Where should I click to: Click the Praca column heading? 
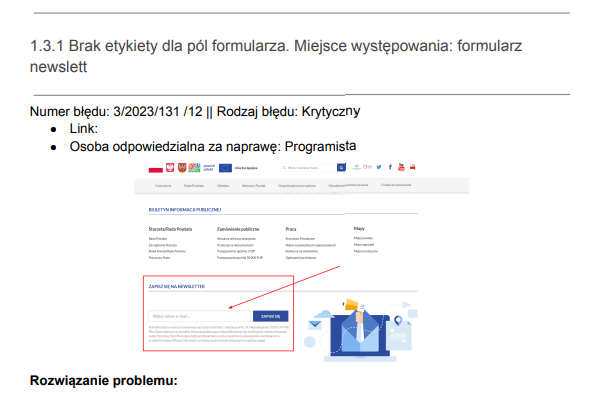tap(291, 229)
